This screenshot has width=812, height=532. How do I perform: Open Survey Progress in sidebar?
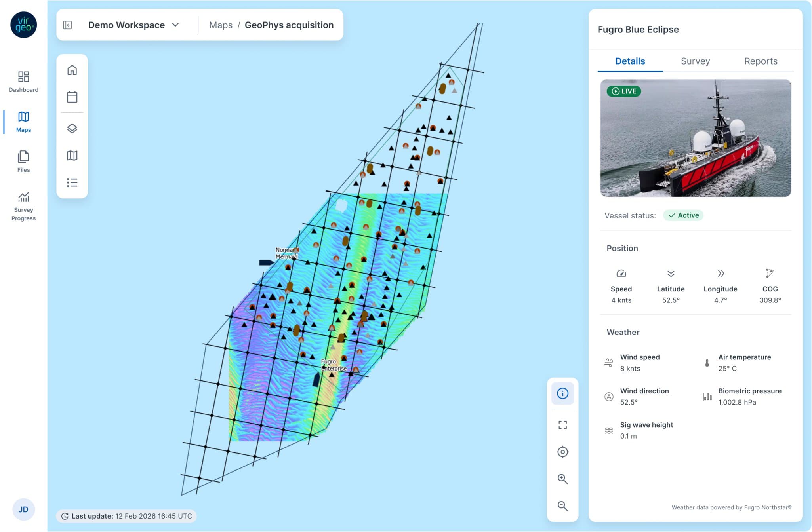point(23,206)
